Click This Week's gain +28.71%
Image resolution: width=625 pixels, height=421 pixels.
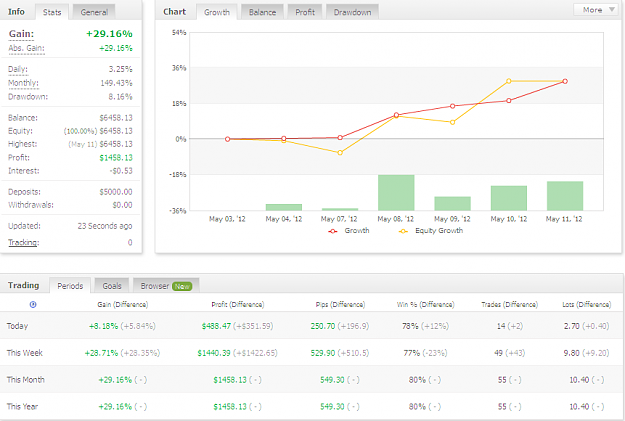[x=101, y=353]
